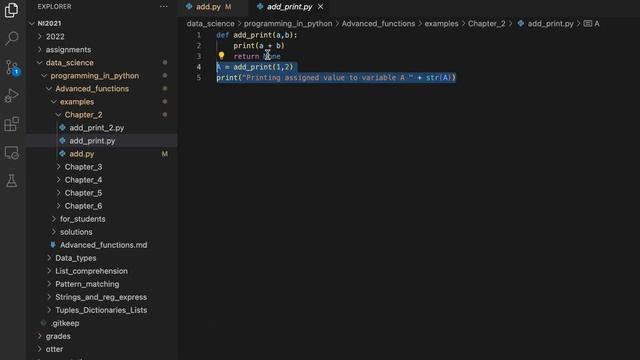Close the add_print.py editor tab
The image size is (640, 360).
point(320,7)
